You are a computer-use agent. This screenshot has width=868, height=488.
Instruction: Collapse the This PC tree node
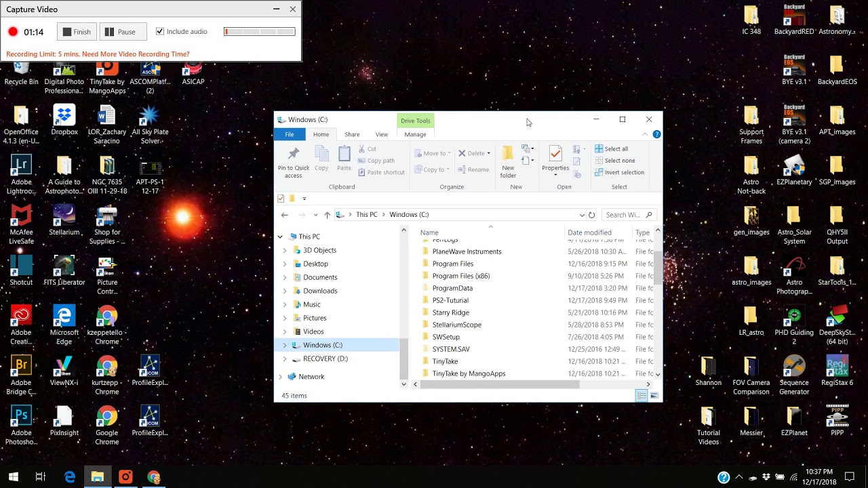(x=280, y=237)
